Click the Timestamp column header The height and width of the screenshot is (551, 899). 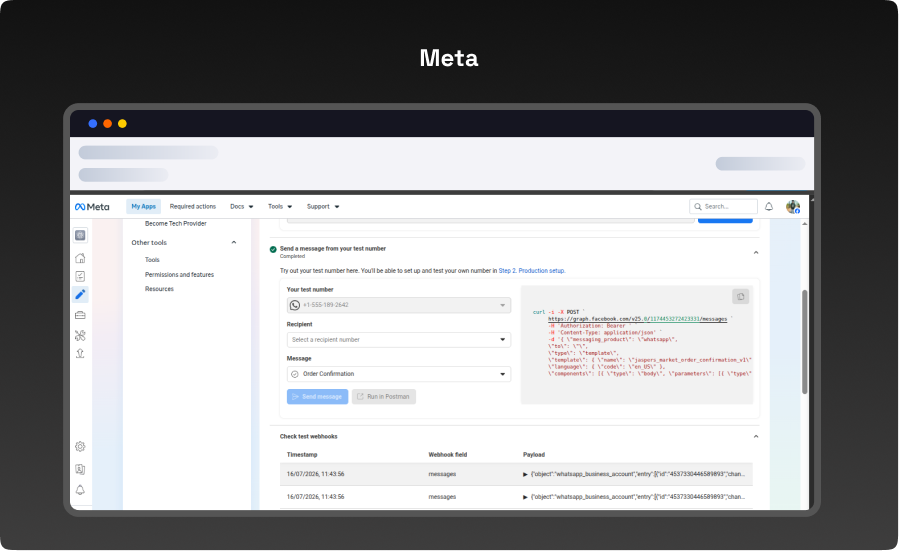click(x=302, y=455)
